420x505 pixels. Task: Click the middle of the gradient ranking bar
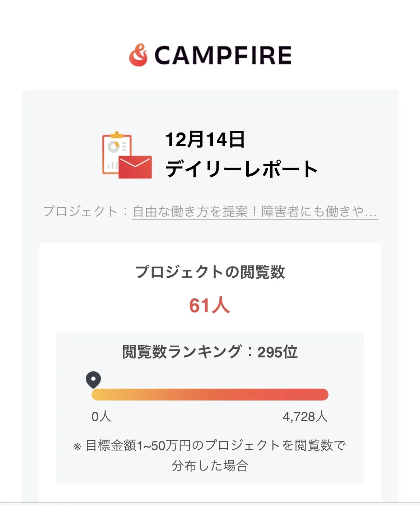click(x=210, y=394)
